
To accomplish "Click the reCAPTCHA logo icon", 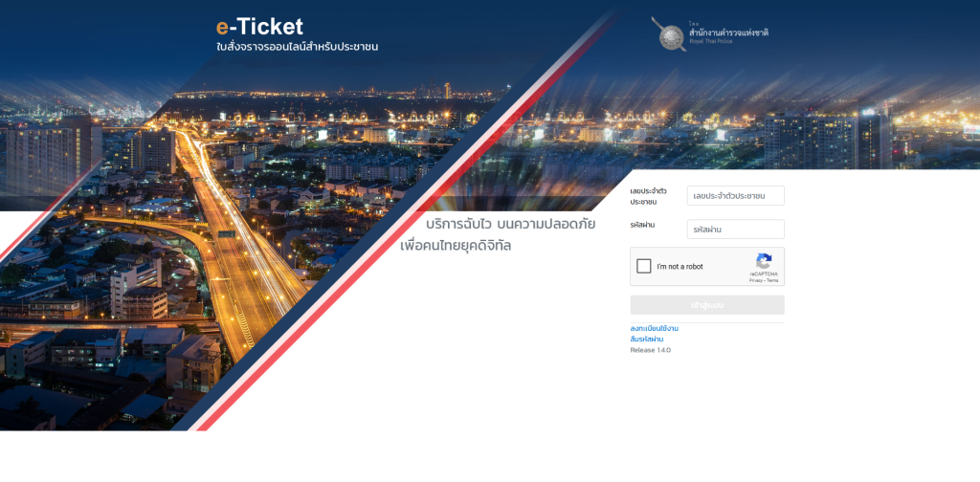I will (764, 261).
